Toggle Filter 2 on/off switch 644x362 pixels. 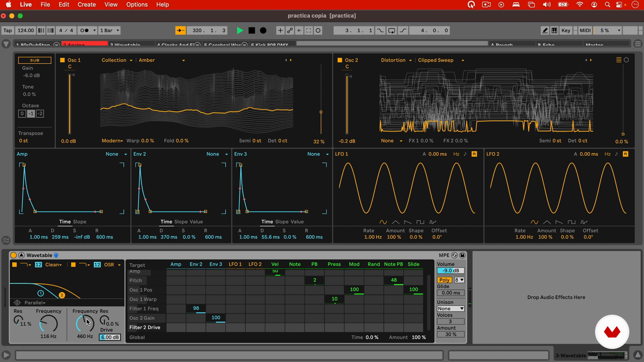(73, 265)
